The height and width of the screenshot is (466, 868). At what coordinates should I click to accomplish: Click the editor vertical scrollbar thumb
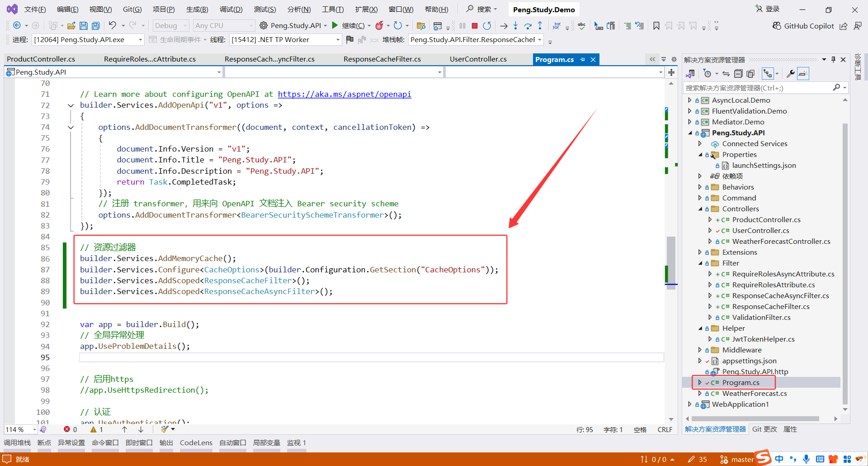(671, 263)
